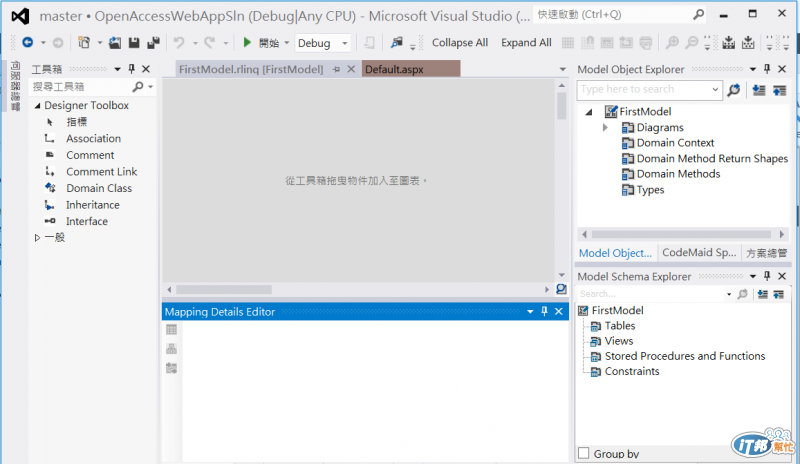Image resolution: width=800 pixels, height=464 pixels.
Task: Collapse the Designer Toolbox group
Action: pyautogui.click(x=37, y=106)
